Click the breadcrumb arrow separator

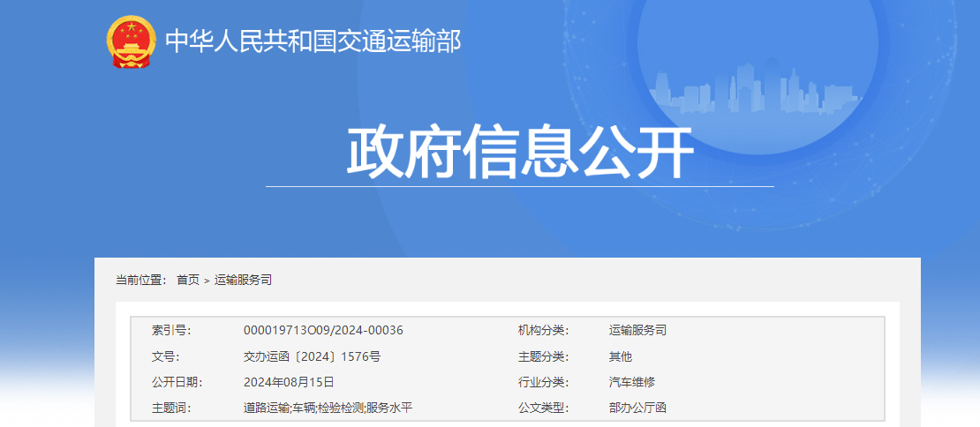pos(207,281)
